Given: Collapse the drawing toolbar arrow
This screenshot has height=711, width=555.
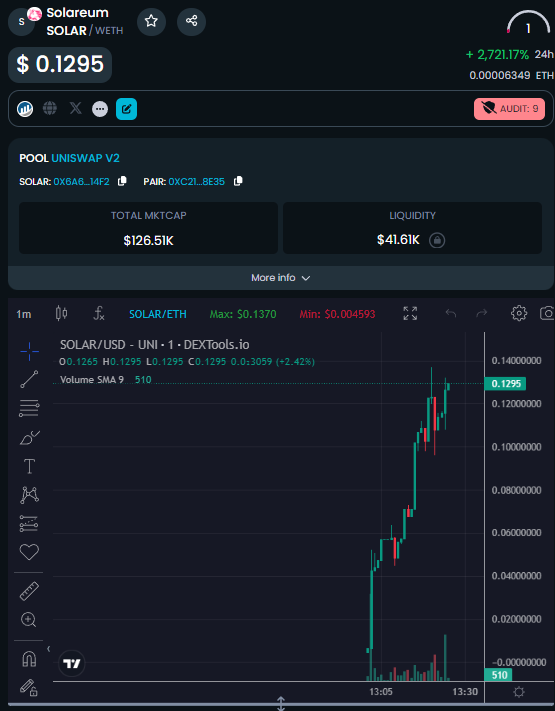Looking at the screenshot, I should click(x=49, y=649).
